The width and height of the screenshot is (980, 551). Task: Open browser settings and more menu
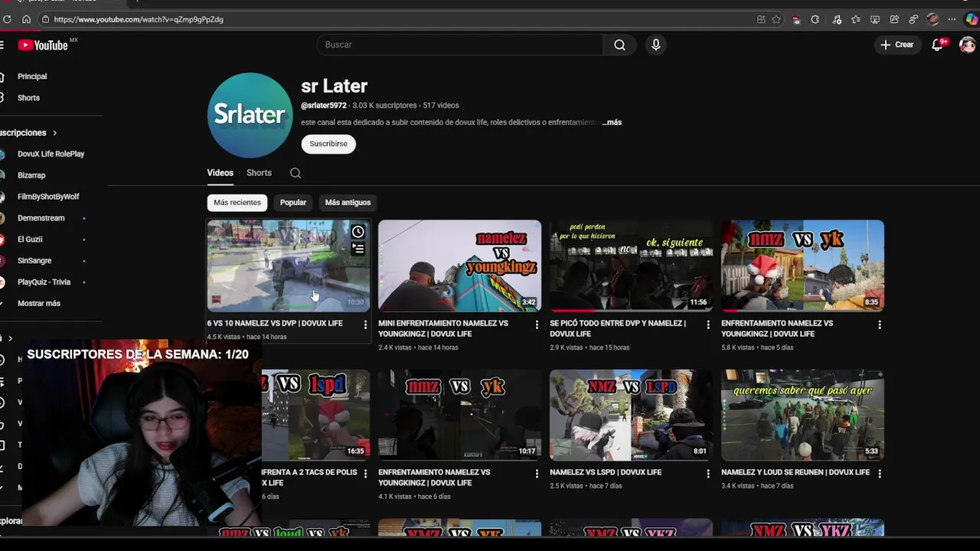coord(952,19)
